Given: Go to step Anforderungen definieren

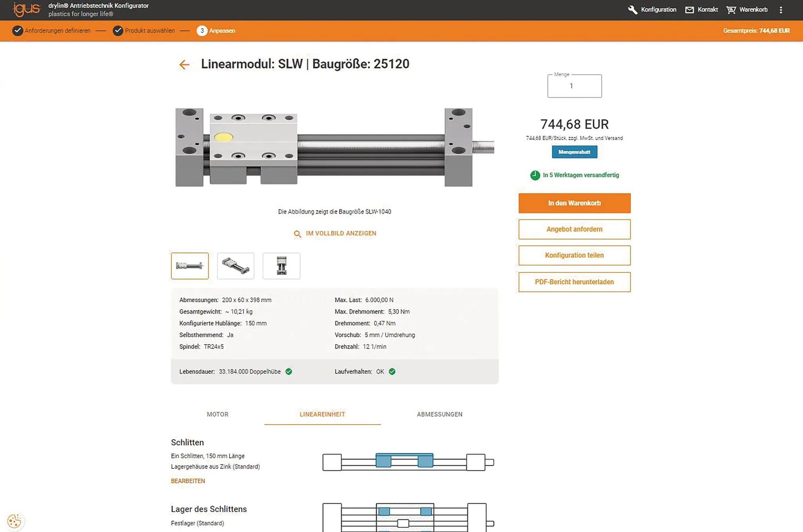Looking at the screenshot, I should point(51,31).
